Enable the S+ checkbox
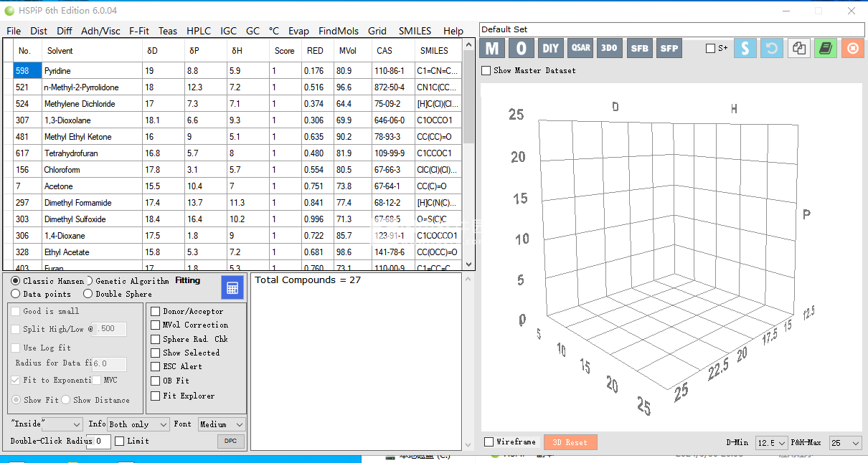Image resolution: width=868 pixels, height=463 pixels. (710, 48)
